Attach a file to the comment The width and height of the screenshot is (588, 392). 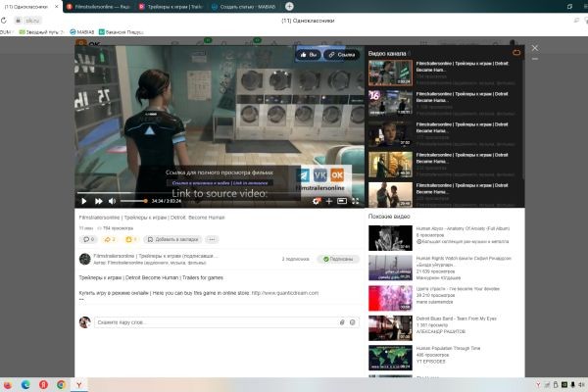tap(342, 322)
